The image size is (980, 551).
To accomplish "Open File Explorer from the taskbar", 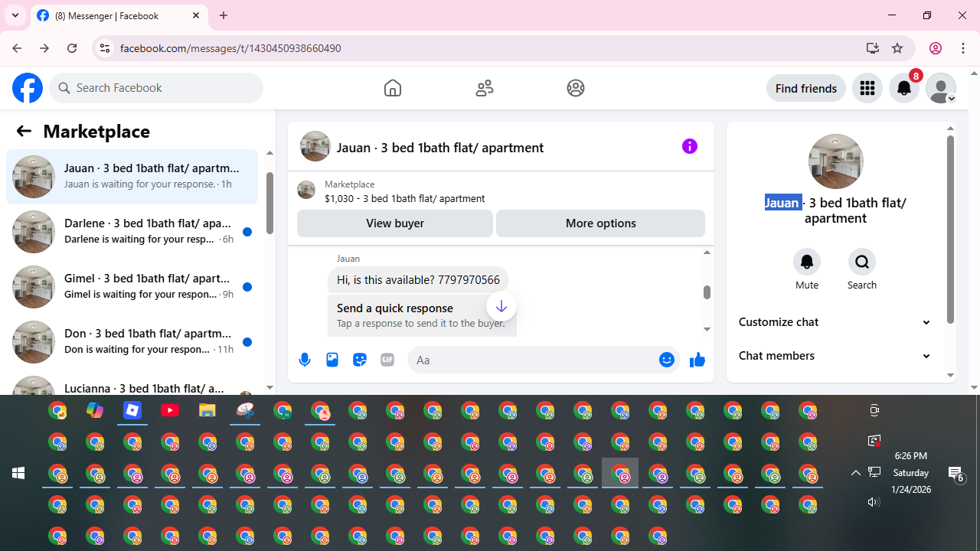I will coord(207,411).
